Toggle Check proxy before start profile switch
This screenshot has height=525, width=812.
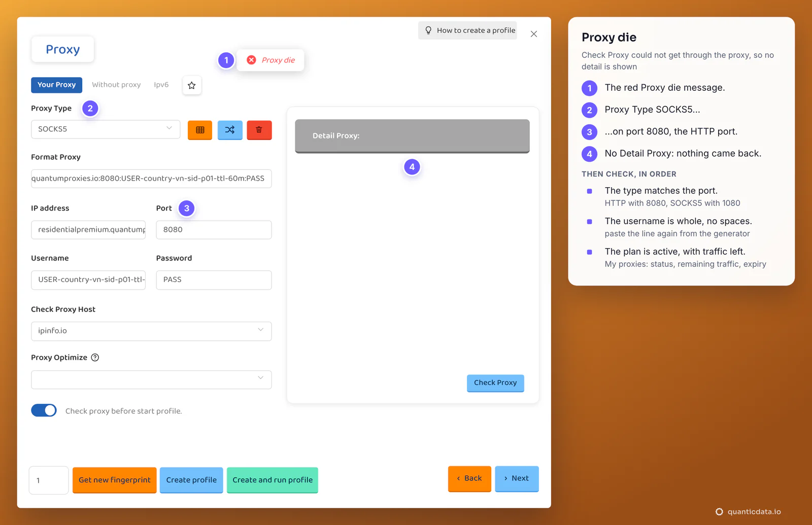click(44, 410)
